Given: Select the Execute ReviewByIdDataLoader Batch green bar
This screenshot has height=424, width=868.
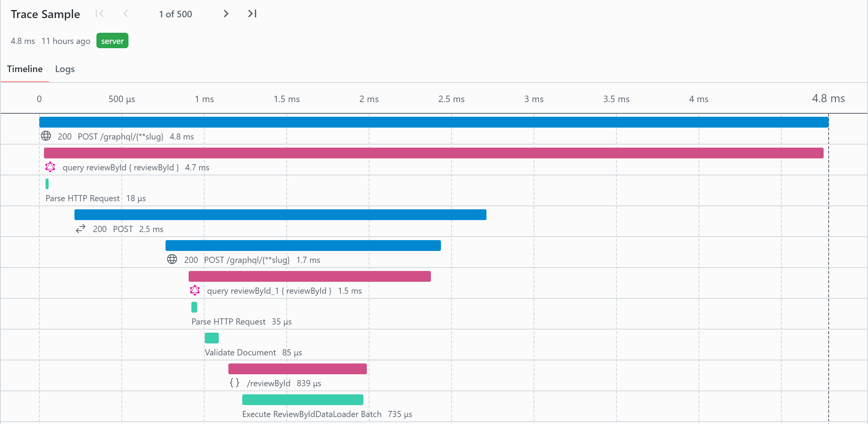Looking at the screenshot, I should pyautogui.click(x=302, y=400).
